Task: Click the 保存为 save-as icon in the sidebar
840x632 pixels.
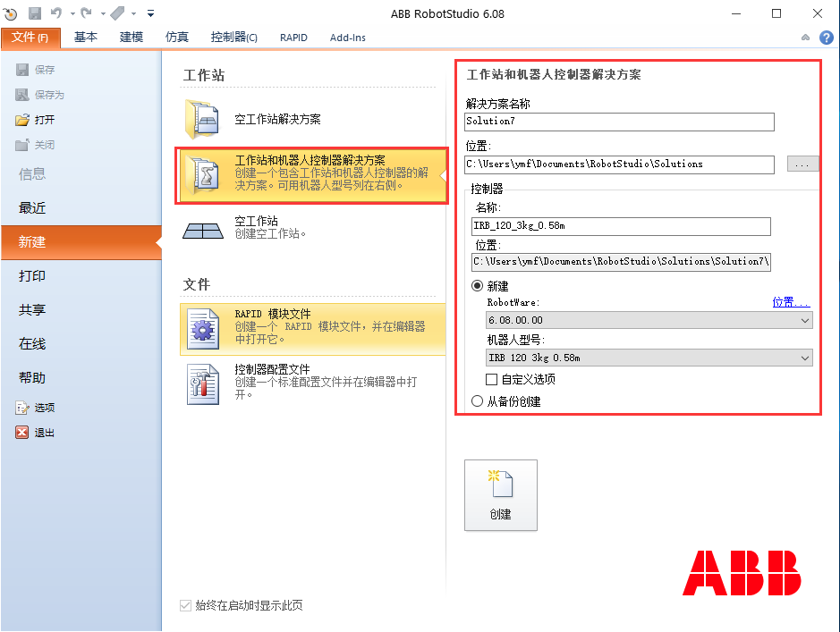Action: pos(22,95)
